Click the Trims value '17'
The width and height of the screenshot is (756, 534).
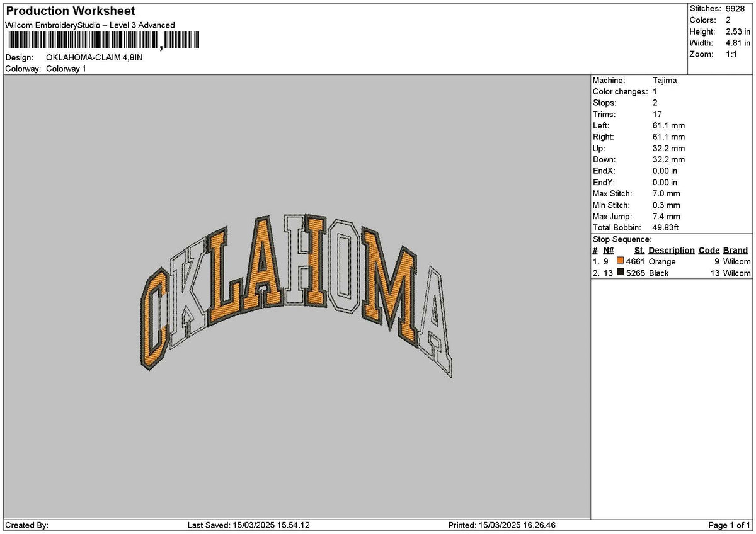pyautogui.click(x=657, y=115)
